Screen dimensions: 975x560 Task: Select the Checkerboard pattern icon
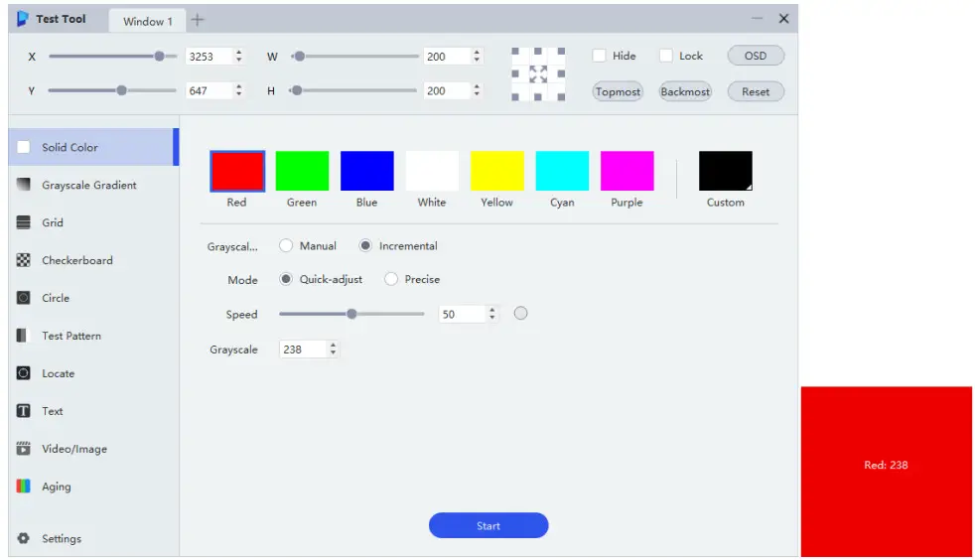pos(24,260)
